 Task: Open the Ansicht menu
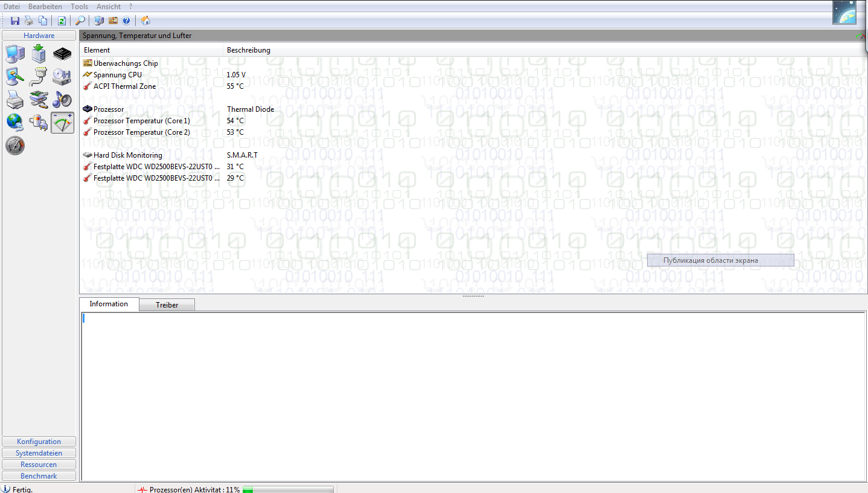(x=109, y=7)
